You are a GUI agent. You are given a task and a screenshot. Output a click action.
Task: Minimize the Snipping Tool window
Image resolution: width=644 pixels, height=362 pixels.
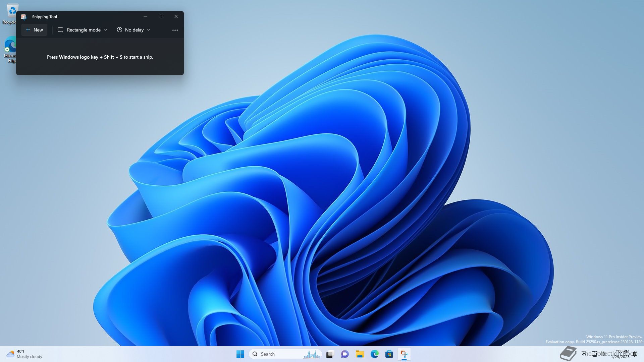145,16
